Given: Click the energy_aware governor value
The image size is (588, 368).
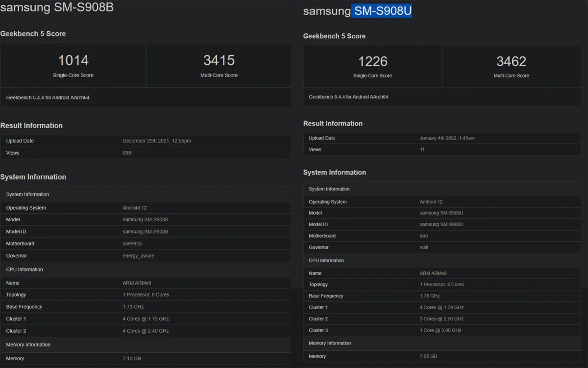Looking at the screenshot, I should (x=138, y=255).
